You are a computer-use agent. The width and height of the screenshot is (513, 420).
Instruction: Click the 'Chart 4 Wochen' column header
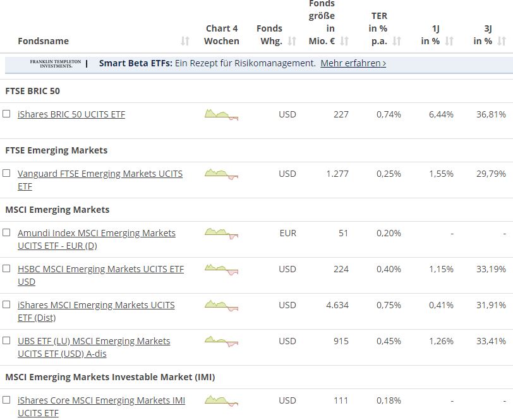[x=222, y=35]
